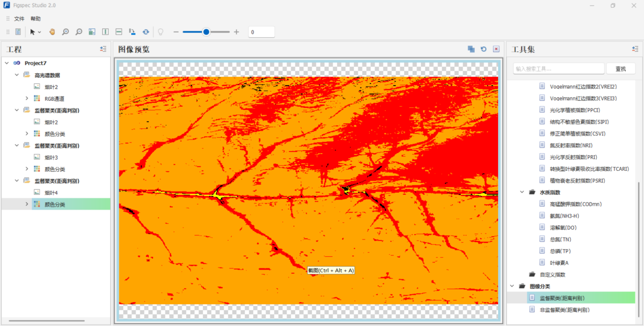
Task: Select 非监督聚类(距离判别) in the toolbox
Action: 564,310
